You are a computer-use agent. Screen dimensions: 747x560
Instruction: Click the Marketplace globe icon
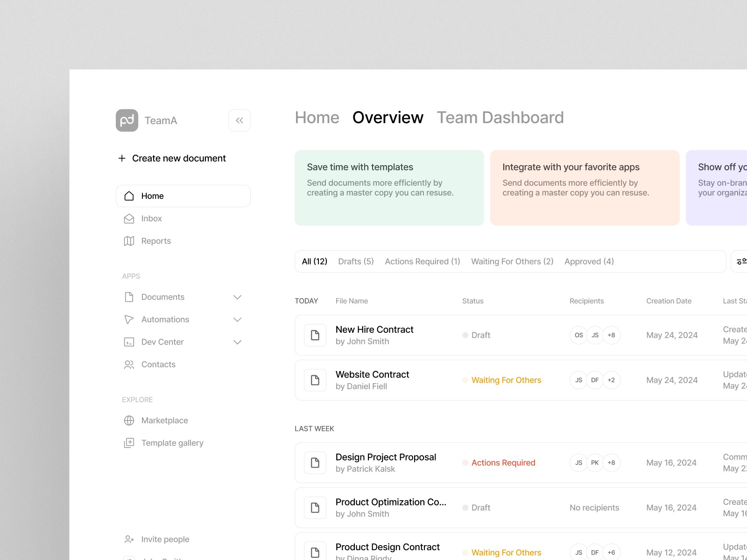(x=129, y=420)
